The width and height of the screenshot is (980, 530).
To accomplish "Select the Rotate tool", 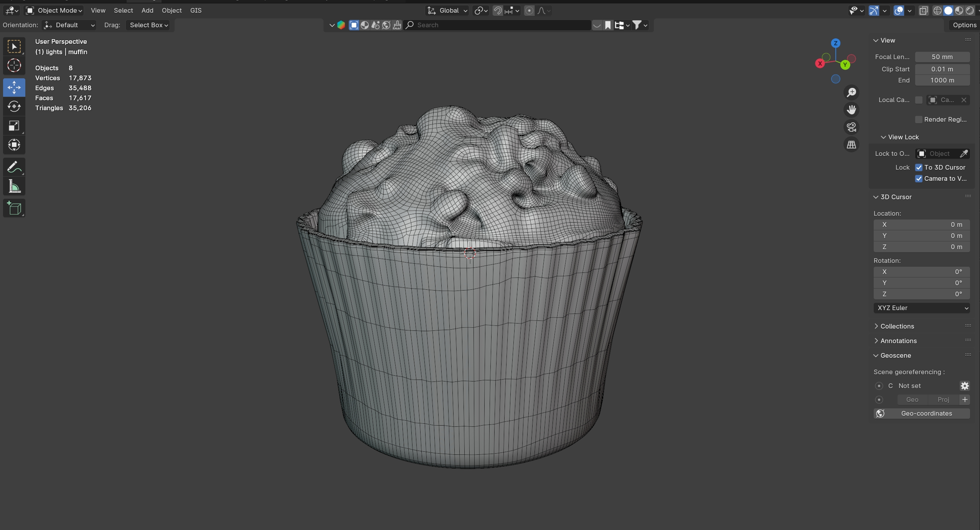I will pos(14,106).
